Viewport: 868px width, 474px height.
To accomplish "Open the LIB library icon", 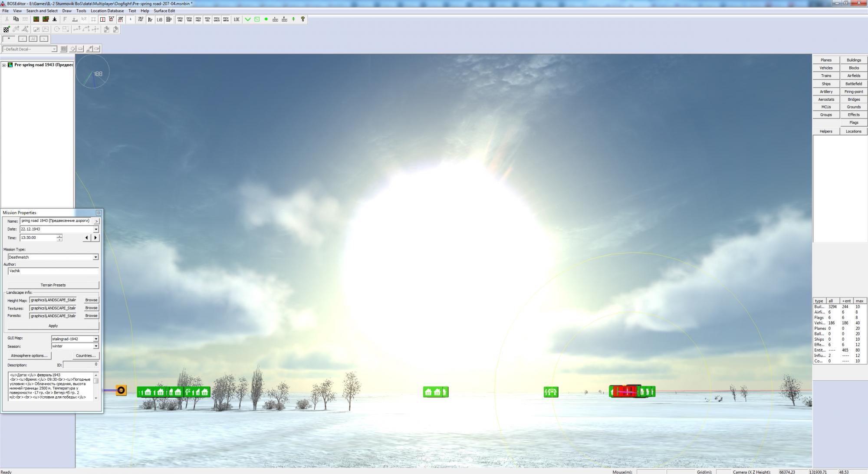I will click(x=159, y=19).
